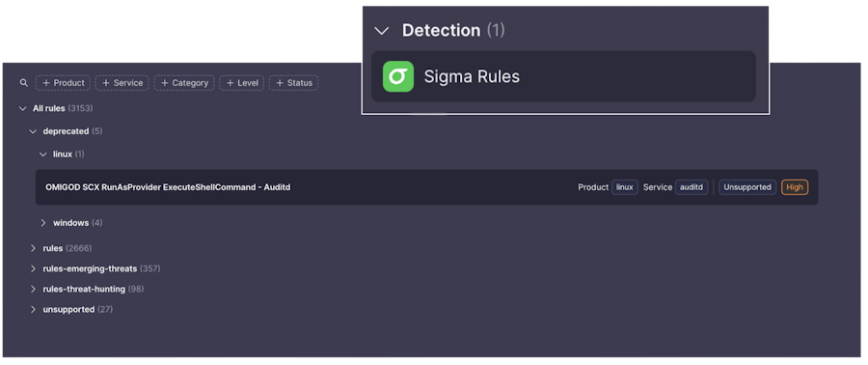This screenshot has width=868, height=365.
Task: Open the OMIGOD SCX RunAsProvider rule
Action: [427, 187]
